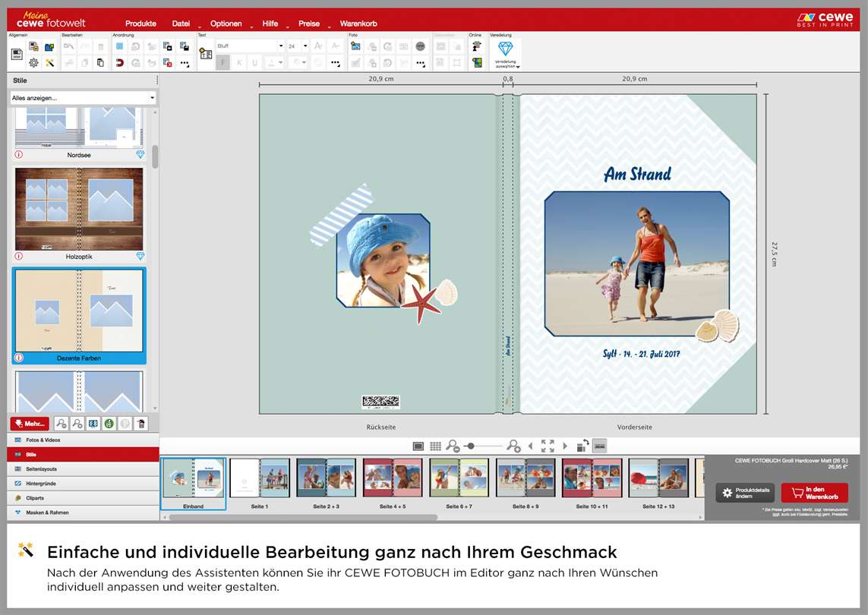Open the Alles anzeigen filter dropdown
868x615 pixels.
tap(83, 98)
